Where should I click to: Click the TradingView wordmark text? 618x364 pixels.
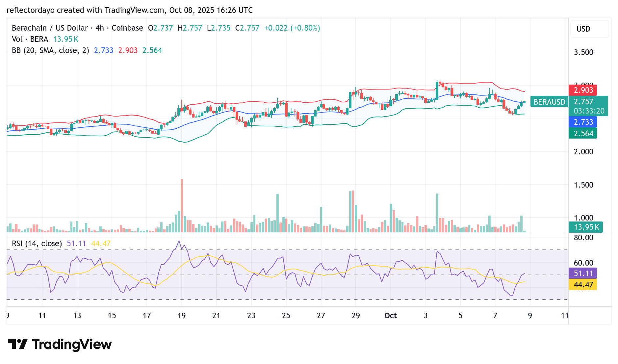72,344
